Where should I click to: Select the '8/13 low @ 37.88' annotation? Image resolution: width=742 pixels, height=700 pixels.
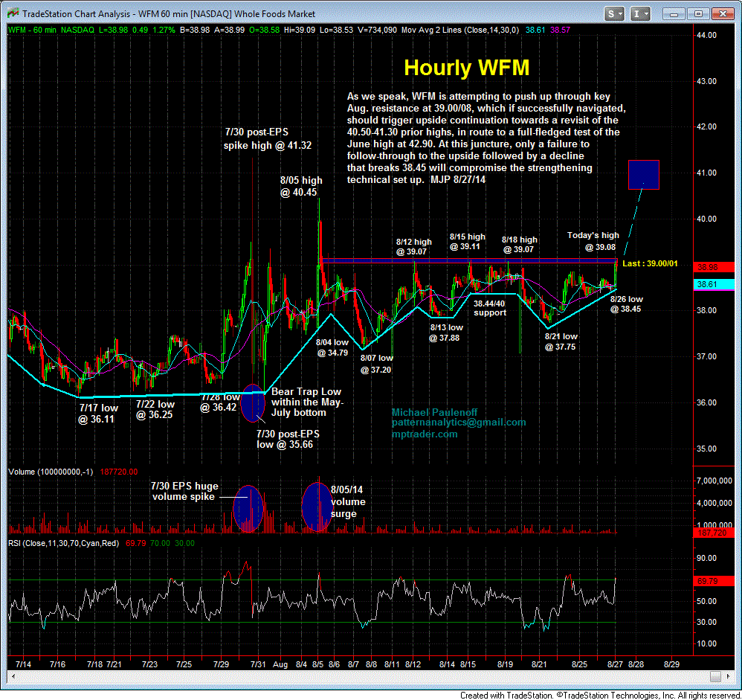(x=446, y=333)
